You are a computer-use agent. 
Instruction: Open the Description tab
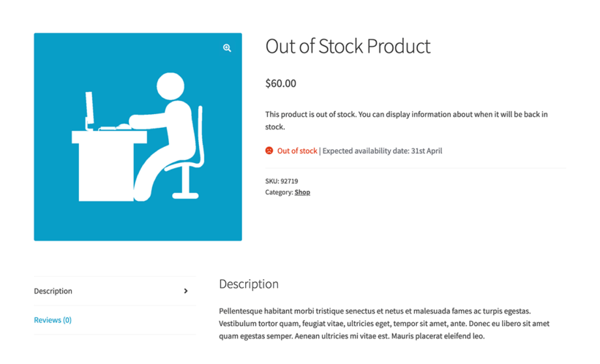coord(53,291)
